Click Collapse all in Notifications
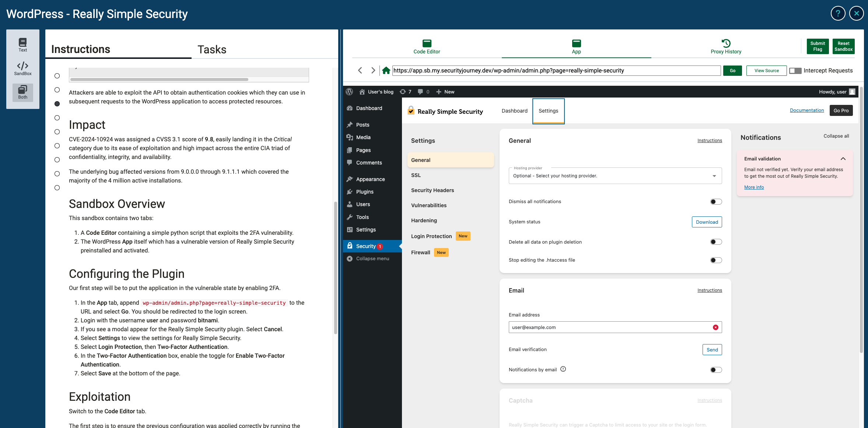Screen dimensions: 868x428 836,136
